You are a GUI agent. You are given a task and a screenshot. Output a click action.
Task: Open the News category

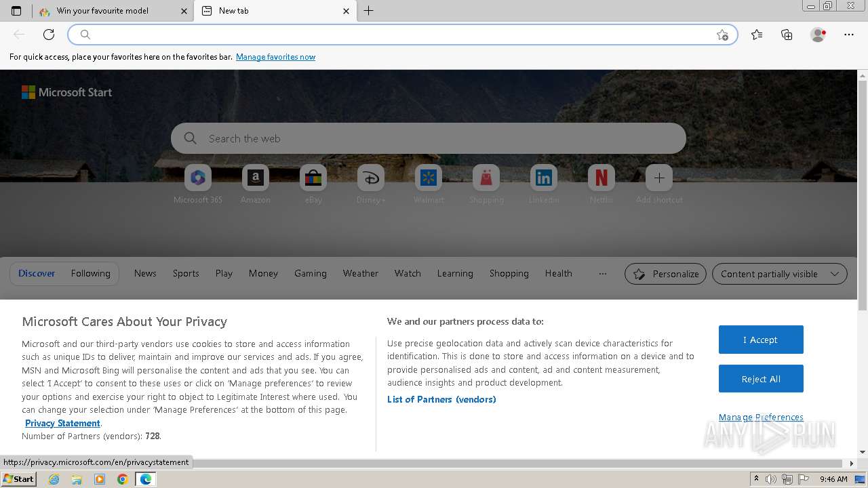145,273
